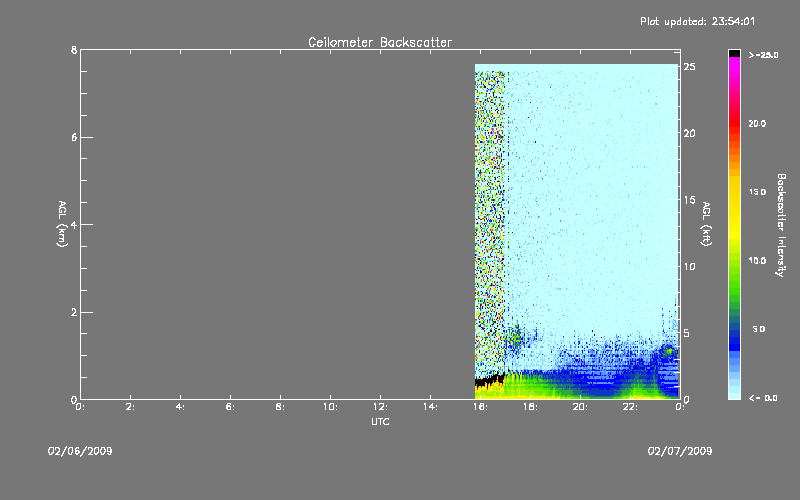Click the red band near 20.0 on colorbar

[734, 124]
